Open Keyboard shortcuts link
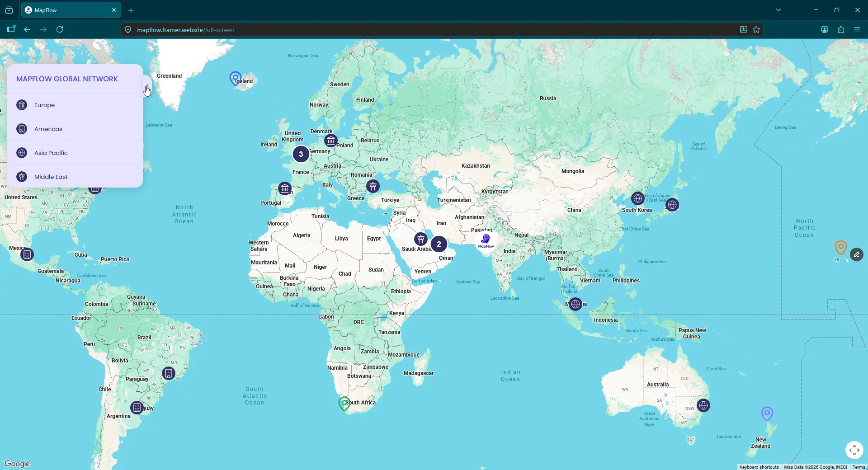 (x=759, y=467)
